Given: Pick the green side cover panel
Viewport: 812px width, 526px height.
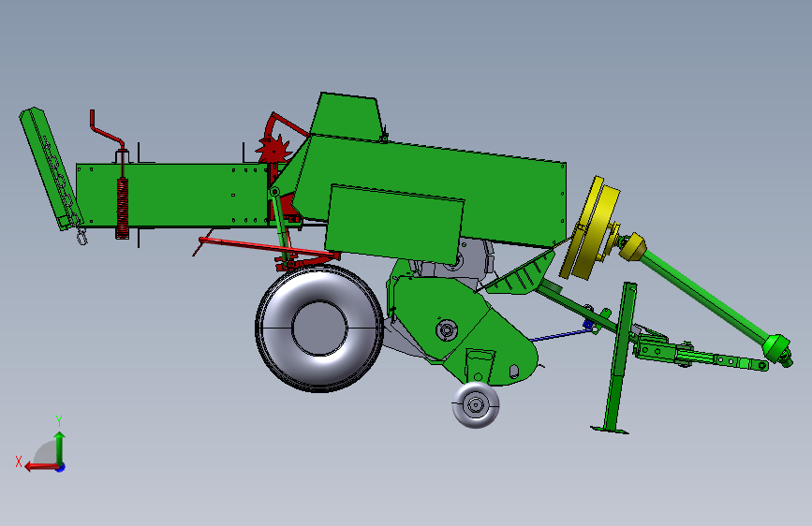Looking at the screenshot, I should click(x=394, y=225).
